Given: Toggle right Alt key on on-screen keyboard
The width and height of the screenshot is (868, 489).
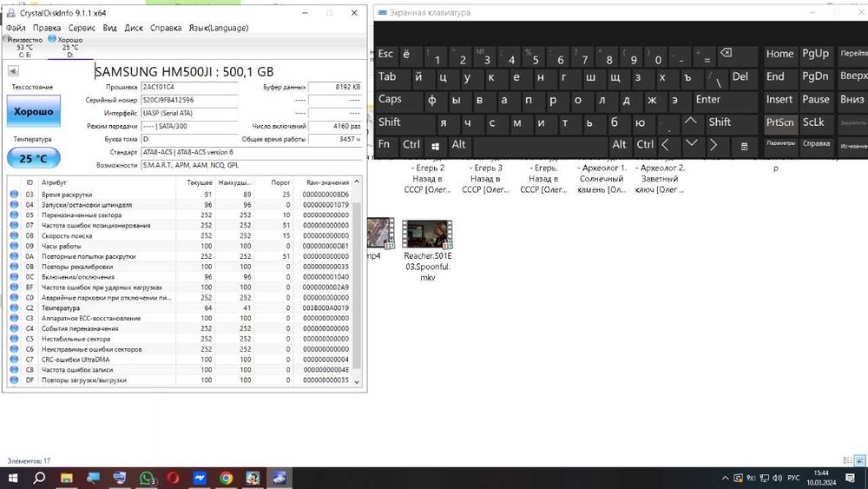Looking at the screenshot, I should click(x=620, y=145).
